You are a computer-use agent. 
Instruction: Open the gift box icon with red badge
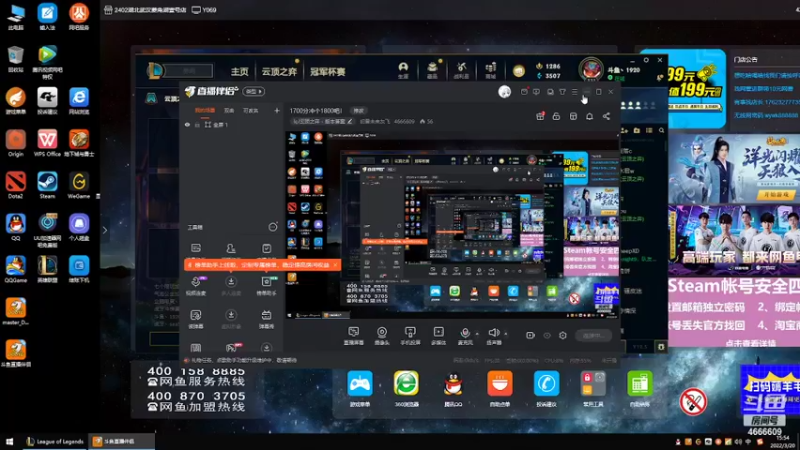[540, 116]
